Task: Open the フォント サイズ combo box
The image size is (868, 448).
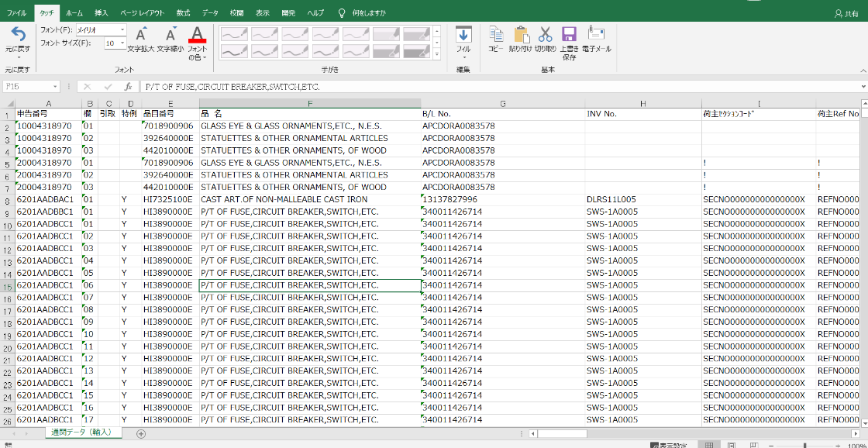Action: click(x=115, y=43)
